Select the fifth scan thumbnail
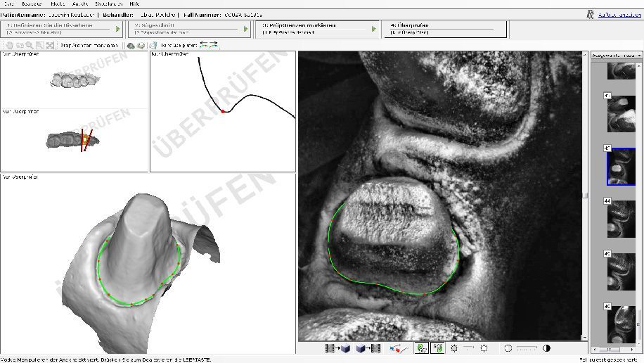Viewport: 644px width, 363px height. 621,272
